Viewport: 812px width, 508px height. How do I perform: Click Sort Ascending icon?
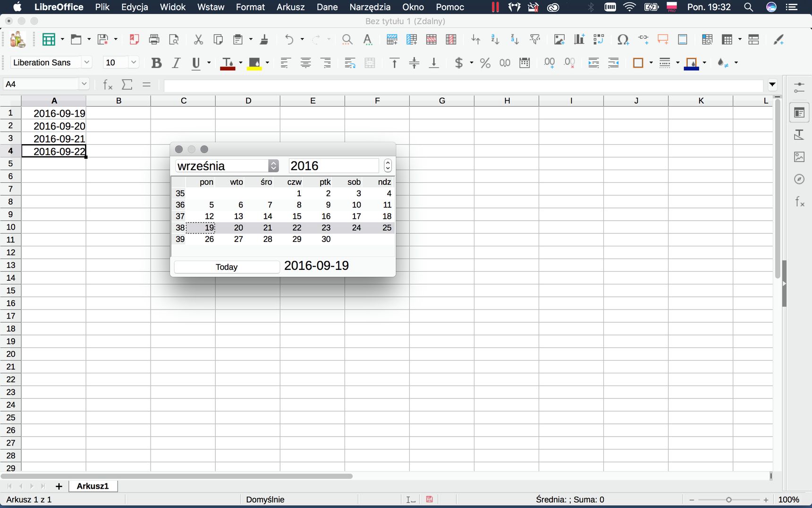495,40
